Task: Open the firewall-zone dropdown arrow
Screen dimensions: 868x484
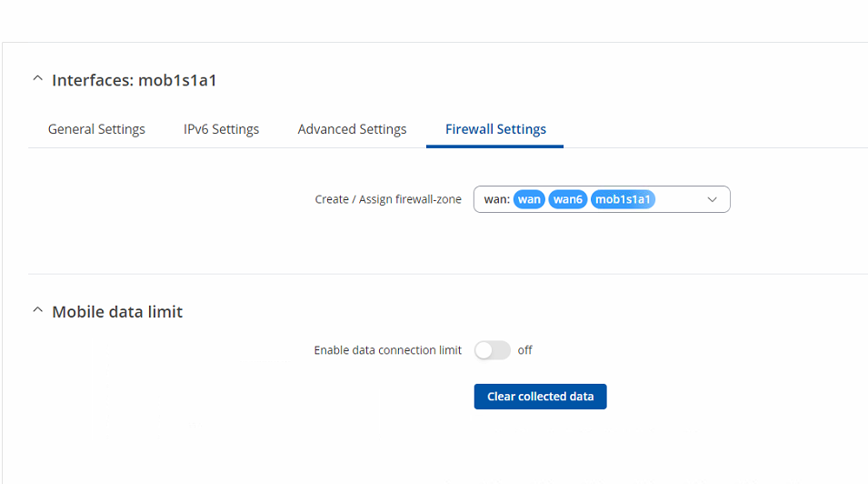Action: [712, 199]
